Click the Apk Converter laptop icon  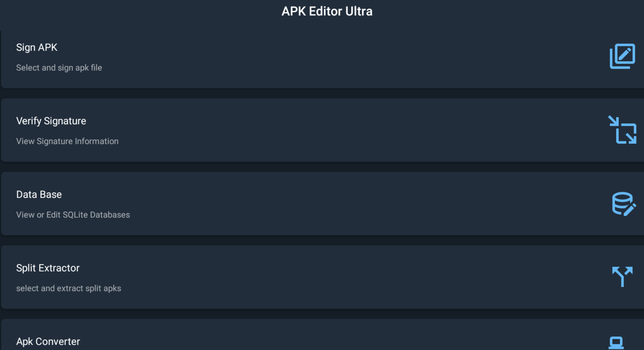click(616, 343)
